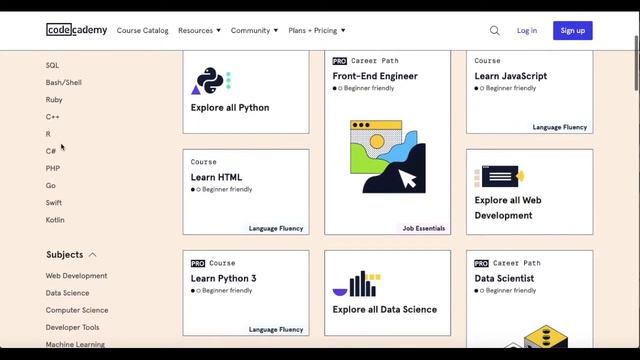This screenshot has width=640, height=360.
Task: Select C++ in the languages list
Action: (x=52, y=117)
